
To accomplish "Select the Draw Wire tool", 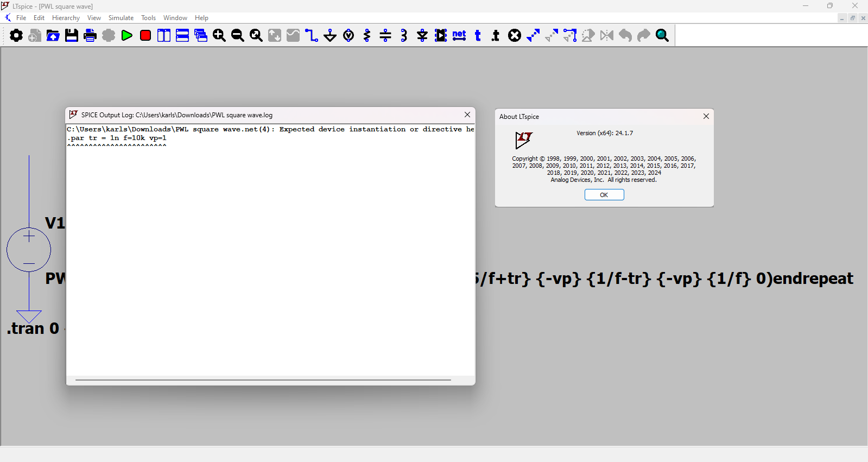I will [x=312, y=35].
